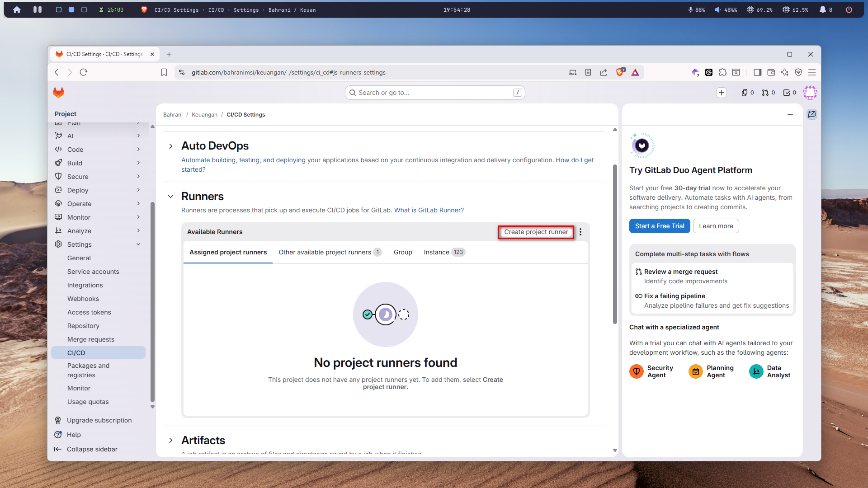Expand the Build sidebar menu
The image size is (868, 488).
click(x=98, y=163)
